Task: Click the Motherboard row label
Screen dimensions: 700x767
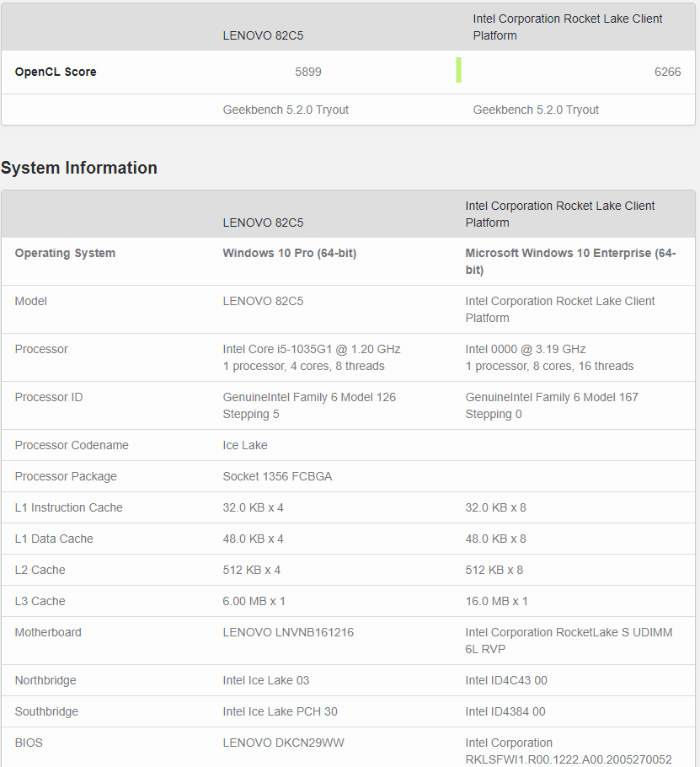Action: pyautogui.click(x=48, y=632)
